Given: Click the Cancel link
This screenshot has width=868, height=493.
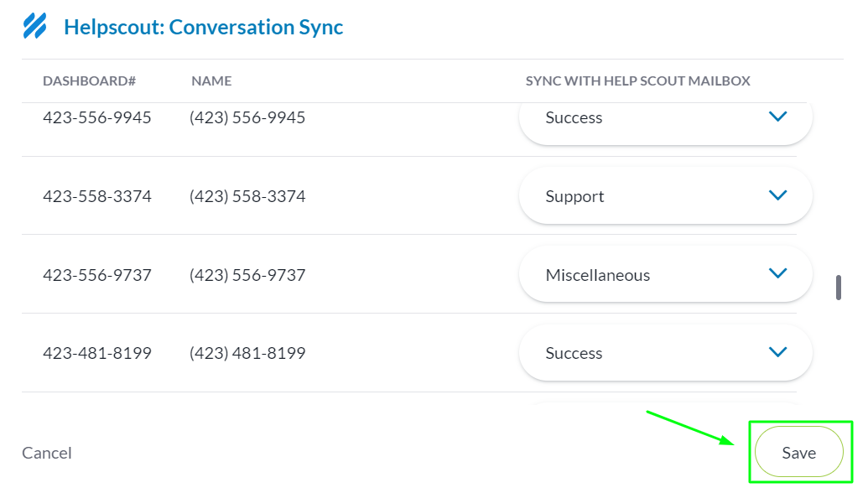Looking at the screenshot, I should (x=47, y=453).
